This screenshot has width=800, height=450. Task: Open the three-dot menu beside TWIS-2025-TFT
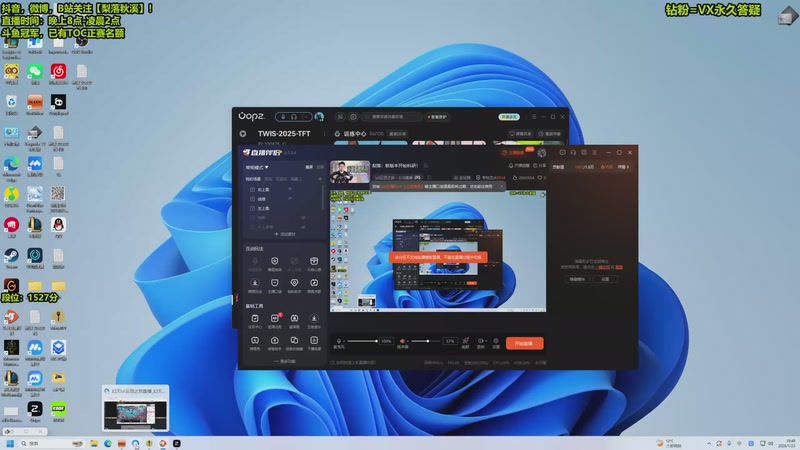(x=324, y=134)
